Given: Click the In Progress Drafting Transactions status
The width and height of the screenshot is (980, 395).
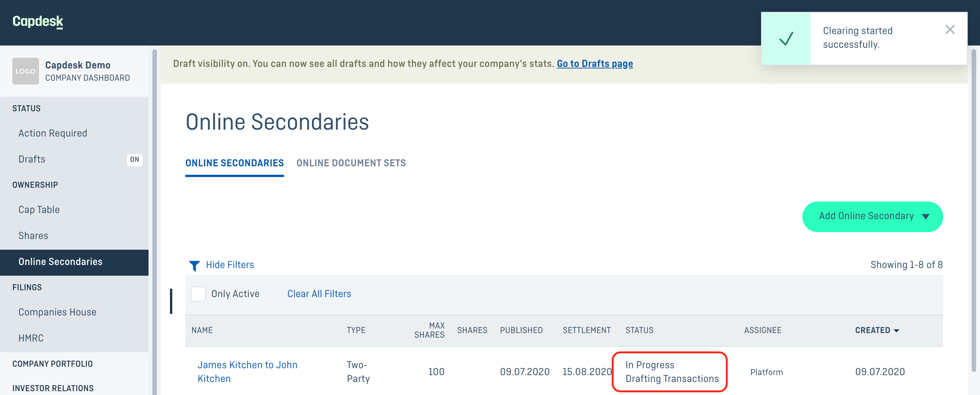Looking at the screenshot, I should pos(672,372).
